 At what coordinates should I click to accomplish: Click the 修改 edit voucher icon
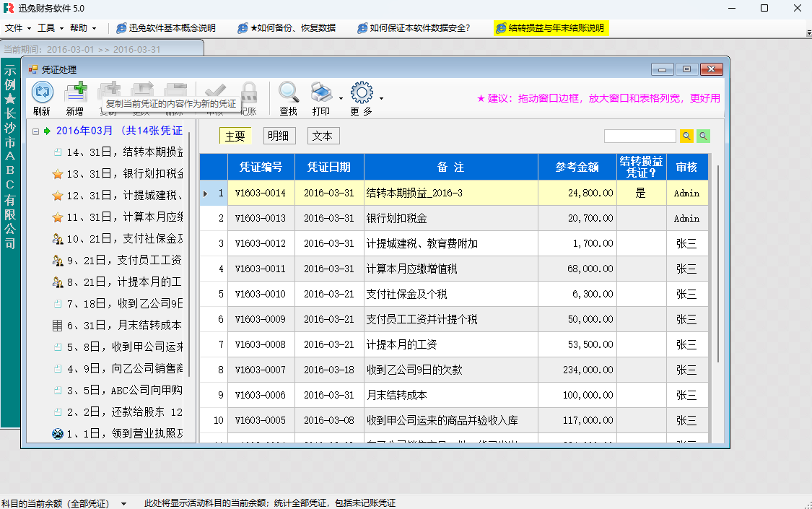pyautogui.click(x=141, y=88)
